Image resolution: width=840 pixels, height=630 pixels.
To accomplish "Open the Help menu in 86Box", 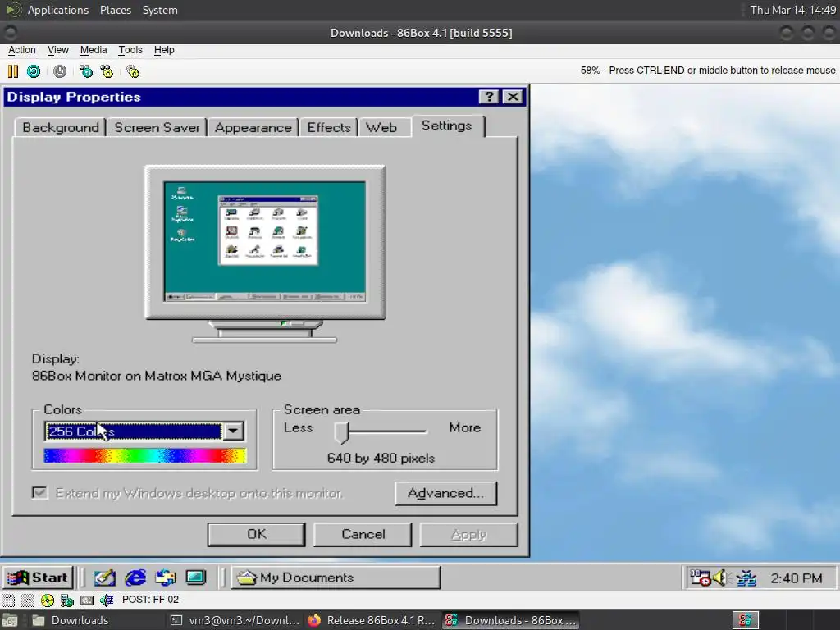I will (x=164, y=50).
